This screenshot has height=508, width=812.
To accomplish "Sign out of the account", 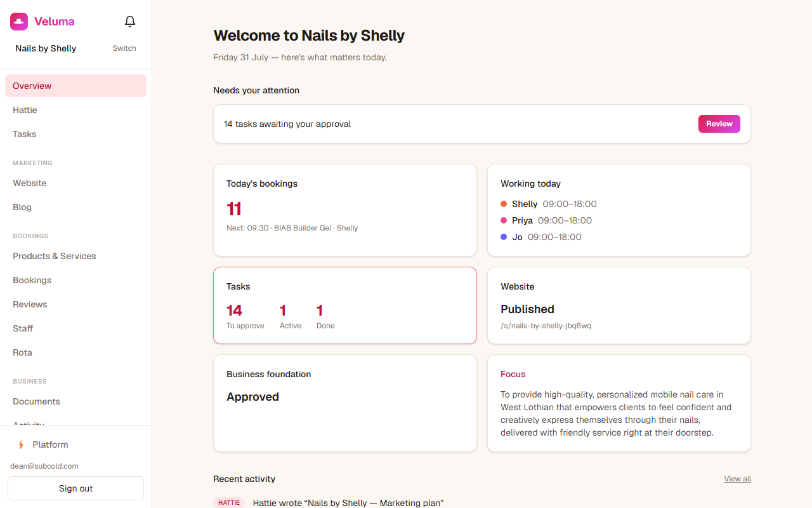I will [75, 488].
